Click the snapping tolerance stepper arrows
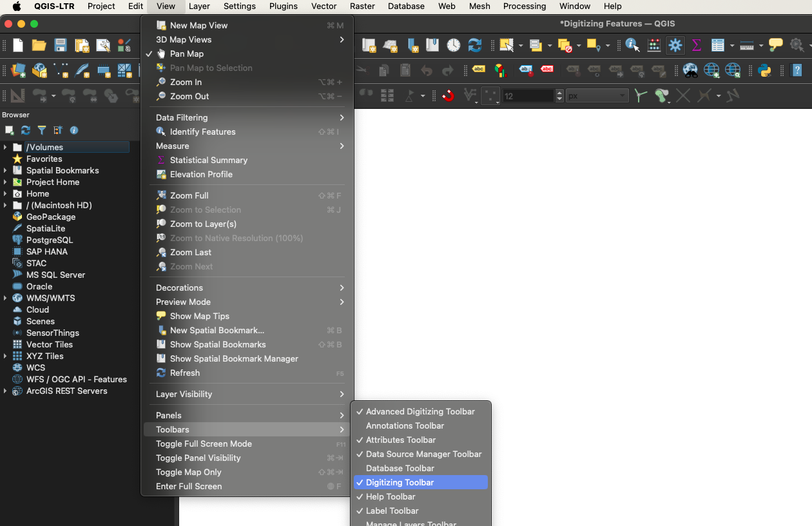Screen dimensions: 812x526 tap(559, 95)
